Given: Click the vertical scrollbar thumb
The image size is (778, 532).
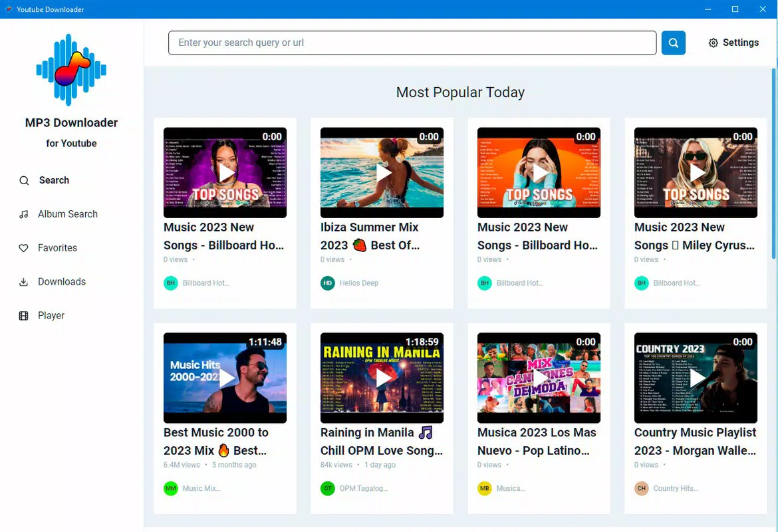Looking at the screenshot, I should (x=774, y=164).
